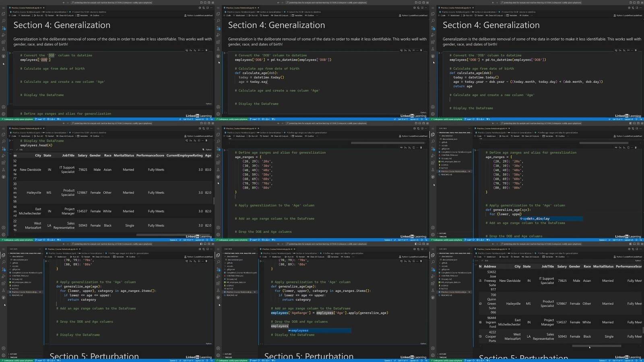This screenshot has height=362, width=644.
Task: Click Python language label in bare employees['DOB'] cell
Action: pyautogui.click(x=208, y=103)
